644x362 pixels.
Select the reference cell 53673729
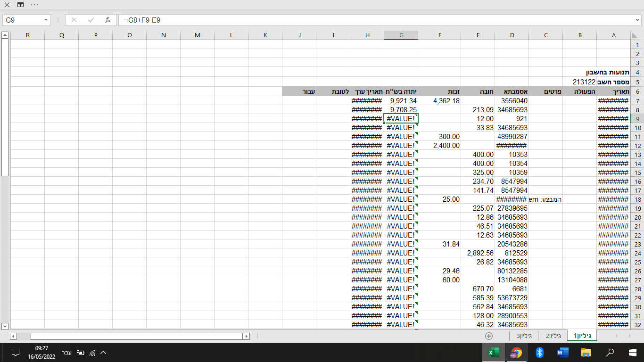[512, 298]
